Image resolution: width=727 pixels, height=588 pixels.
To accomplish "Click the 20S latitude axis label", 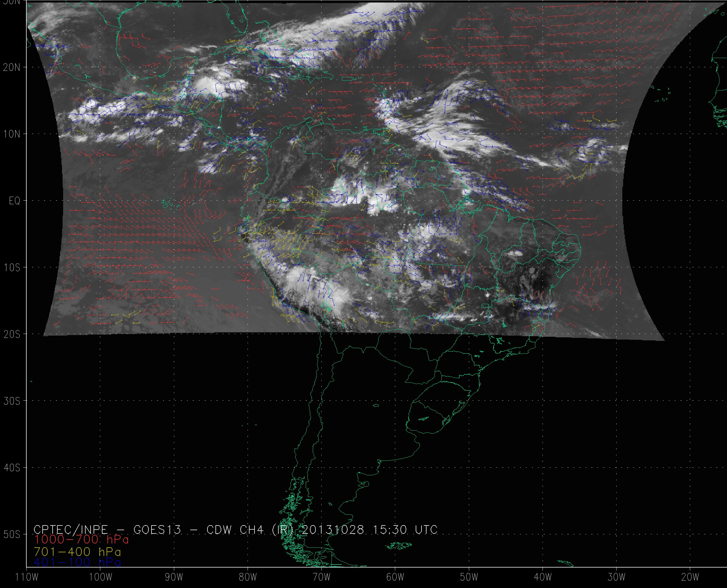I will [x=12, y=334].
